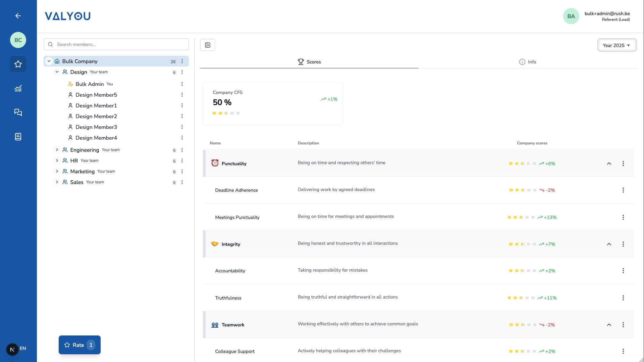This screenshot has width=644, height=362.
Task: Select Design Member4 in the tree
Action: coord(96,138)
